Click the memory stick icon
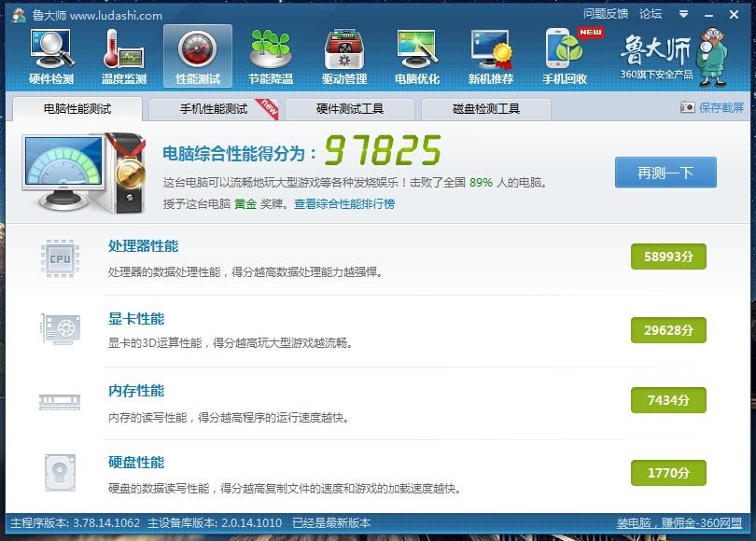 coord(60,402)
